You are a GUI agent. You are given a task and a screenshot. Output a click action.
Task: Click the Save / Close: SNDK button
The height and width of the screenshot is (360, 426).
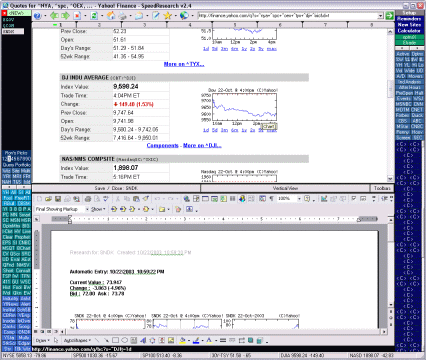[116, 188]
